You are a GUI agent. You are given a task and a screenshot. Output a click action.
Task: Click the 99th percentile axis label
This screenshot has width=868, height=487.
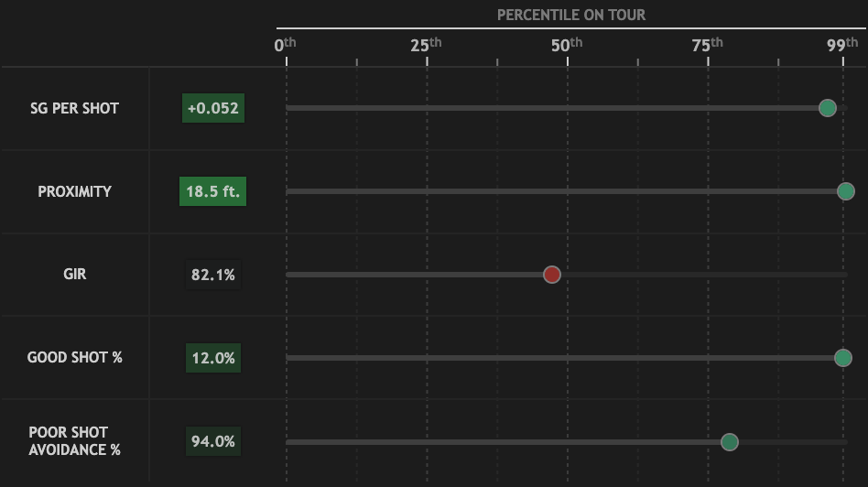[841, 44]
